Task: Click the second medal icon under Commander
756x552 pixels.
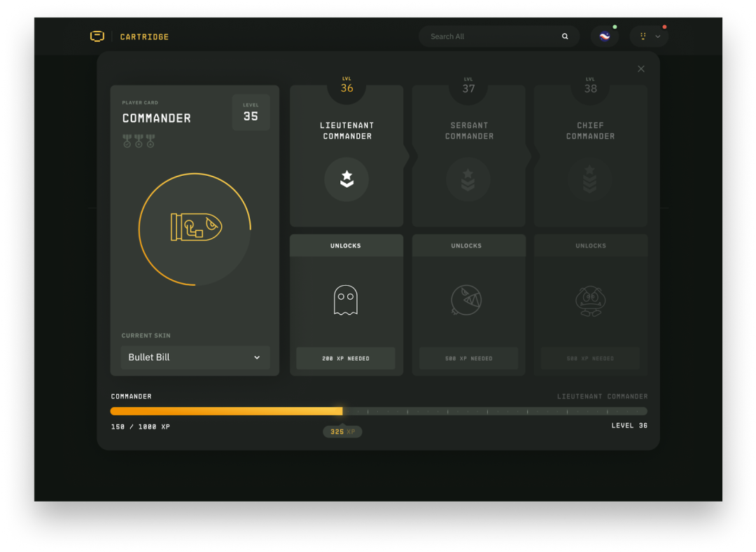Action: click(139, 141)
